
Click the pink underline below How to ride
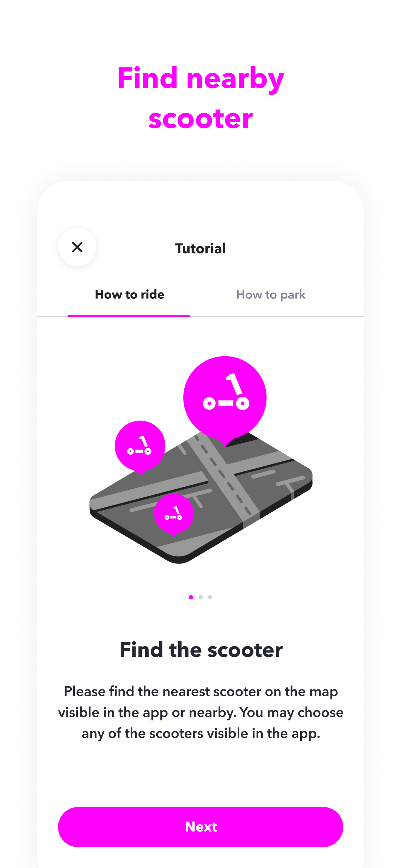pos(129,315)
